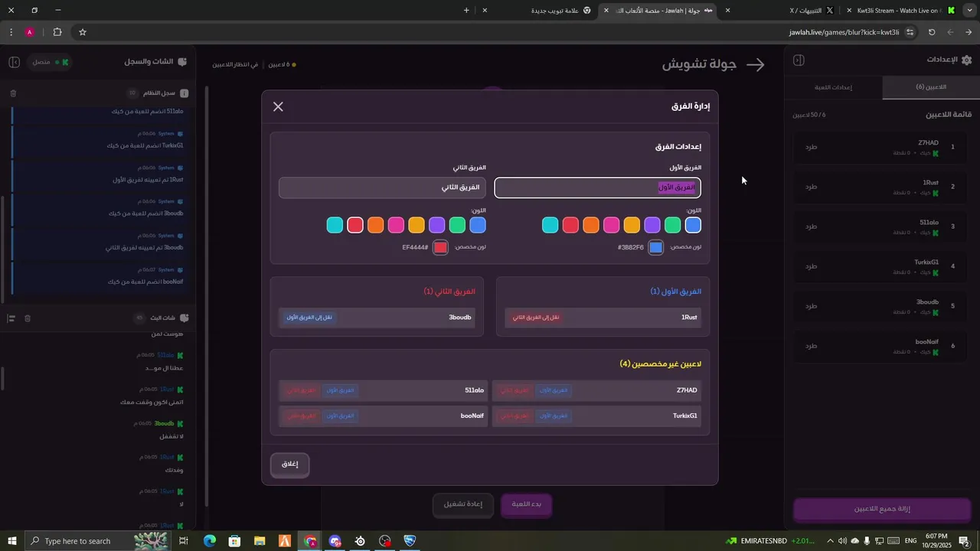The image size is (980, 551).
Task: Move 1Rust to the second team
Action: tap(536, 318)
